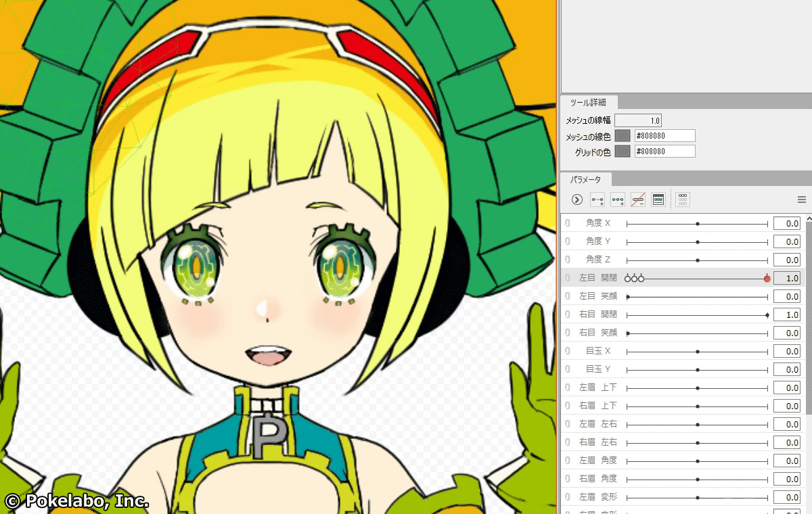Select the 目玉 Y parameter label
Viewport: 812px width, 514px height.
pos(598,369)
